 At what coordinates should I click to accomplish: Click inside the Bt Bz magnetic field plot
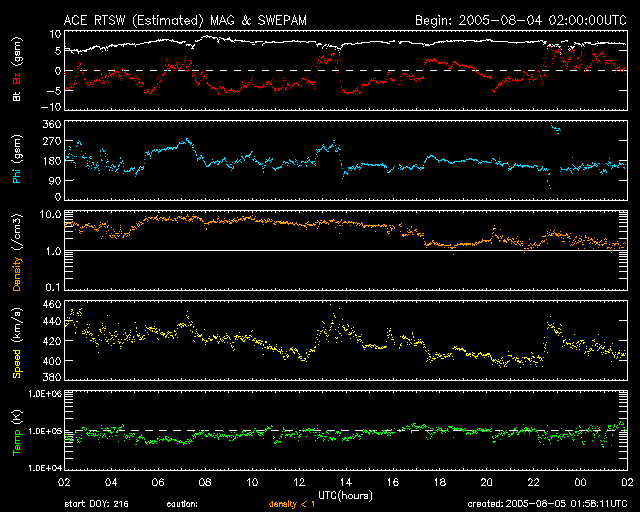[346, 70]
